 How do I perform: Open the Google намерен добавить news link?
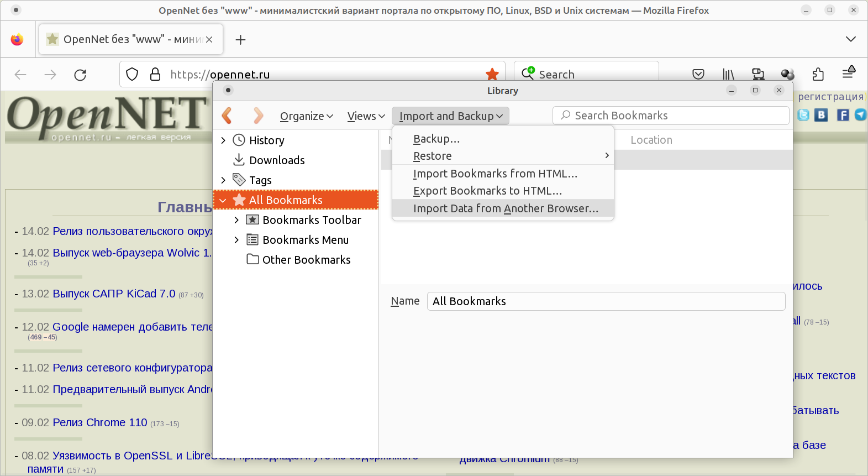[133, 327]
